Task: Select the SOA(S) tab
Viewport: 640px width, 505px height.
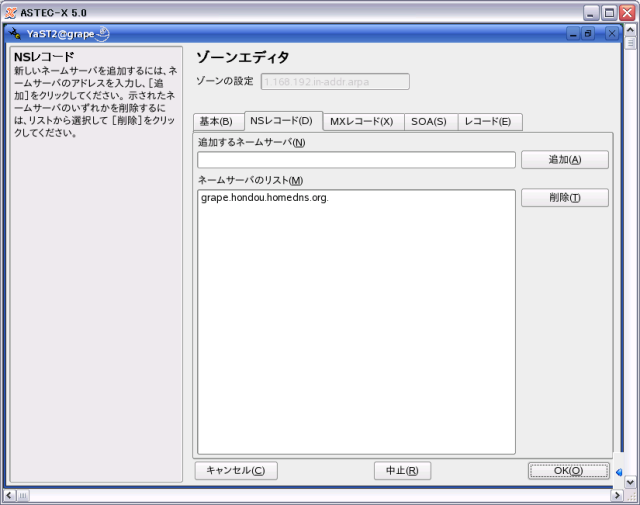Action: (x=429, y=122)
